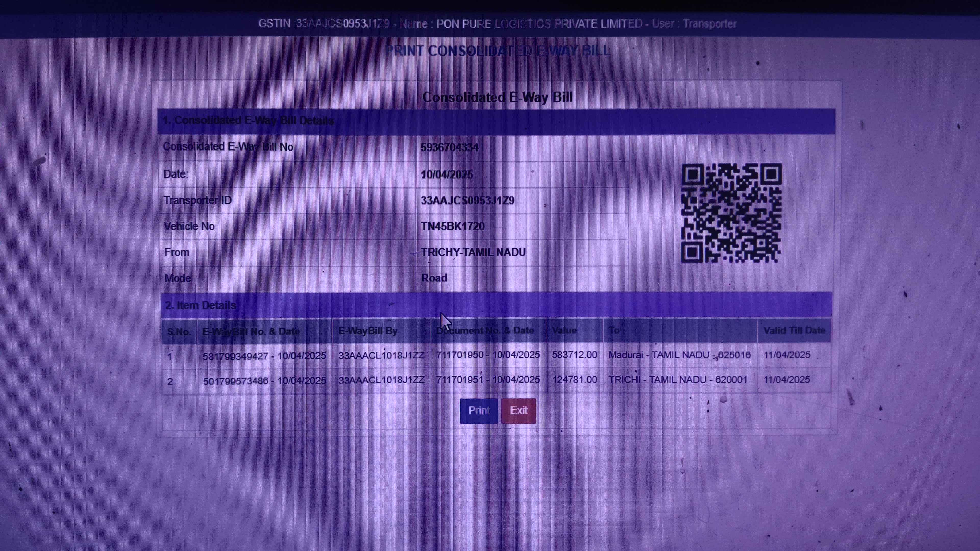Click the 2. Item Details section header
This screenshot has width=980, height=551.
pyautogui.click(x=201, y=305)
